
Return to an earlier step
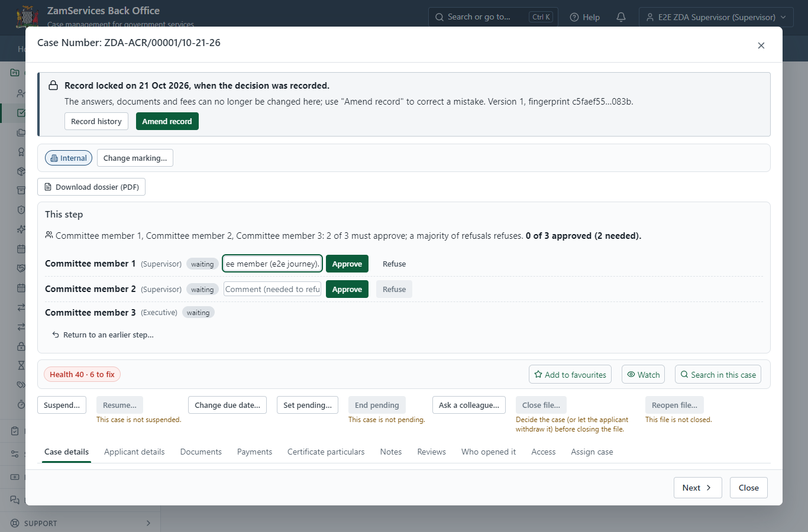(x=103, y=335)
